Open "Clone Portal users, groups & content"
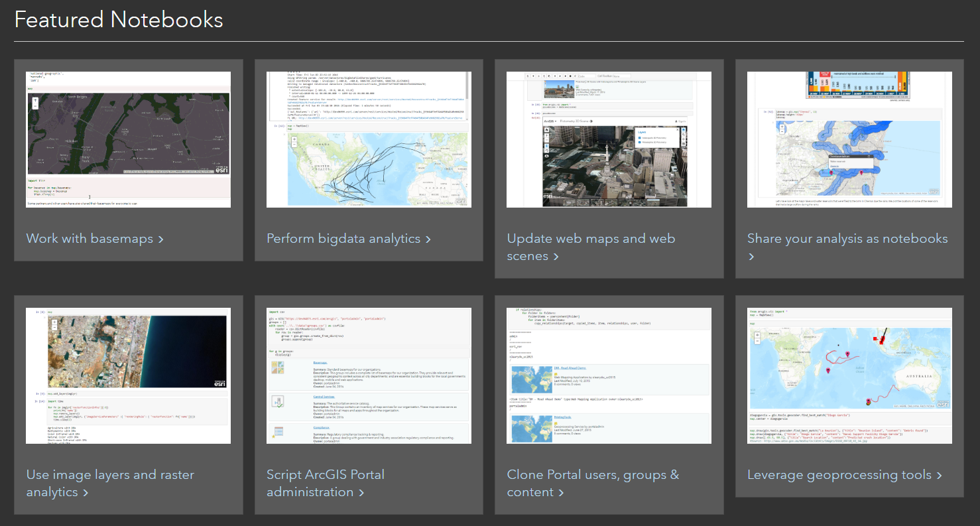 (x=593, y=484)
